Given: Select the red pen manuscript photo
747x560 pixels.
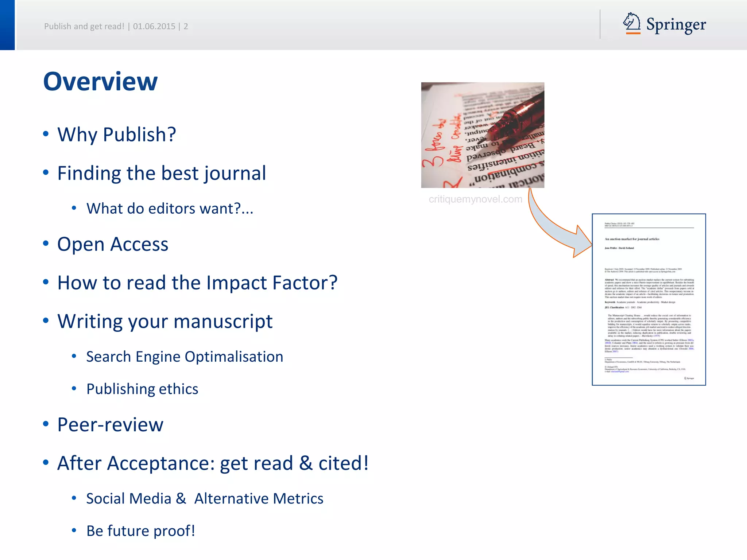Looking at the screenshot, I should (x=483, y=135).
